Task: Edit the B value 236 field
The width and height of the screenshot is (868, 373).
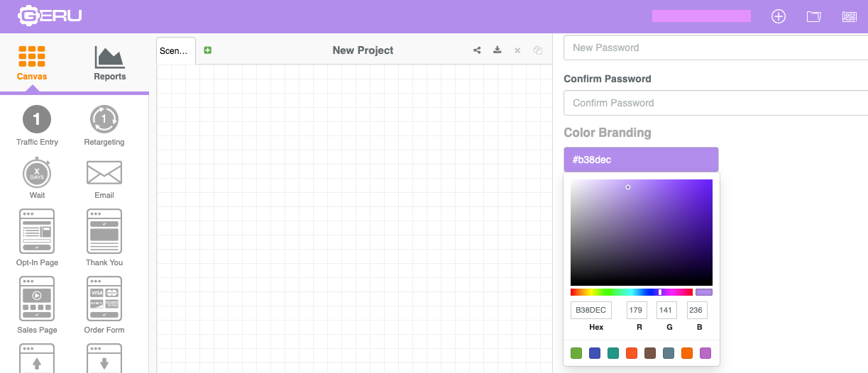Action: point(697,310)
